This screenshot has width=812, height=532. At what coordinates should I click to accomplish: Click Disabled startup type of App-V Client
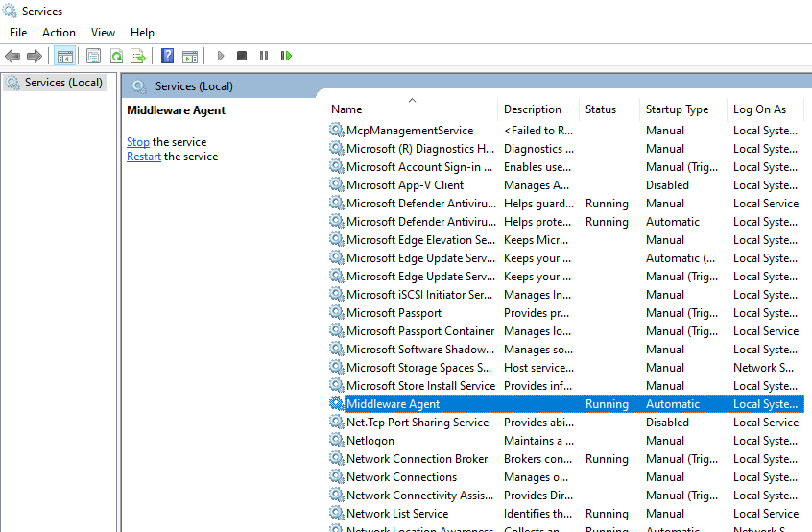tap(667, 185)
